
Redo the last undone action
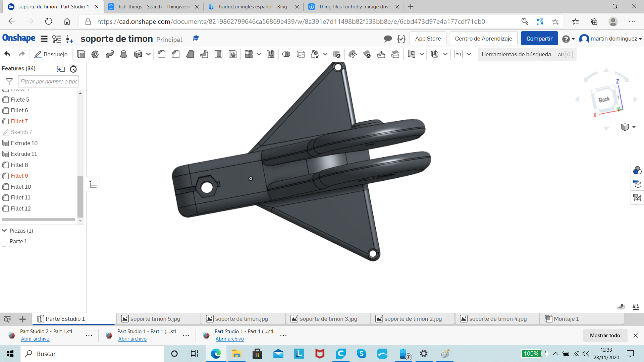tap(22, 54)
